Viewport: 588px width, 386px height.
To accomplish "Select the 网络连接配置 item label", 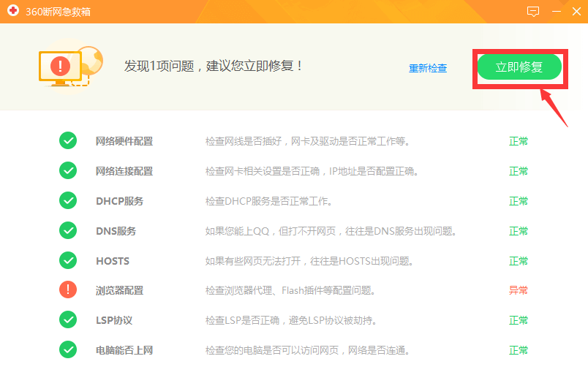I will [124, 171].
